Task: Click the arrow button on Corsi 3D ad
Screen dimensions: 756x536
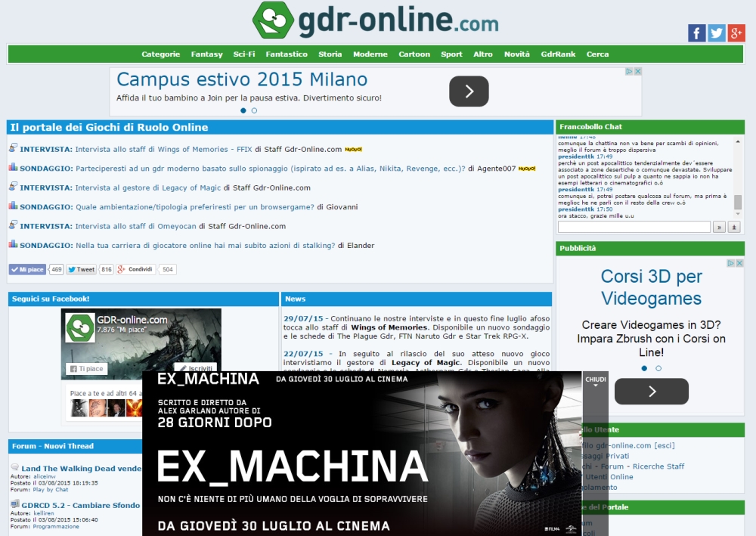Action: [x=652, y=392]
